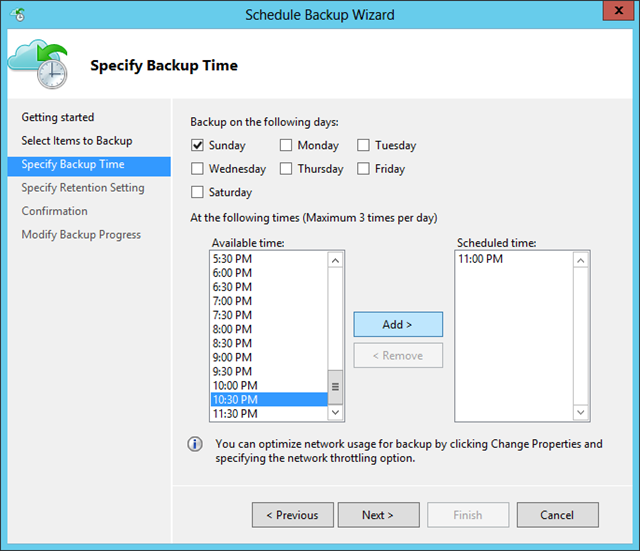Click Available time scroll up arrow
This screenshot has width=640, height=551.
(336, 260)
